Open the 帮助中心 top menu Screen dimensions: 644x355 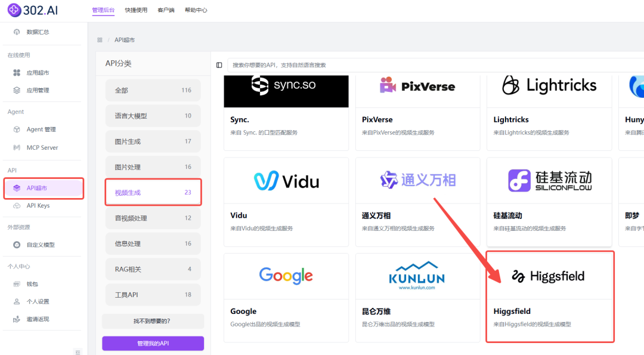point(196,10)
